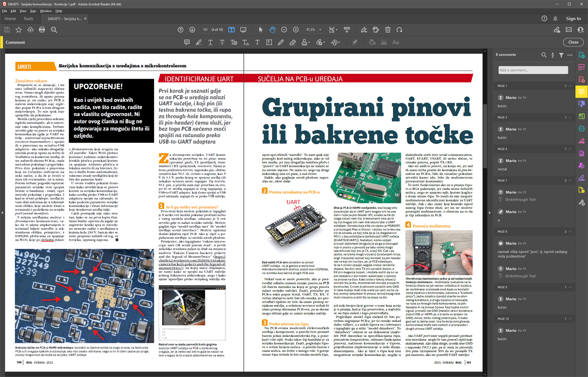588x377 pixels.
Task: Close the Comment toolbar with Close button
Action: [573, 42]
